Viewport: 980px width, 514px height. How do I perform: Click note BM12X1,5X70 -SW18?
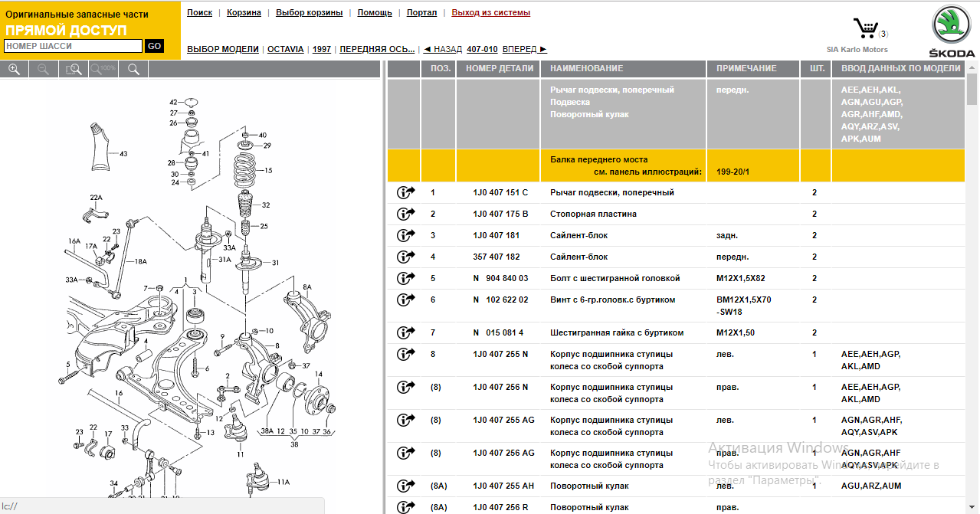pyautogui.click(x=743, y=306)
